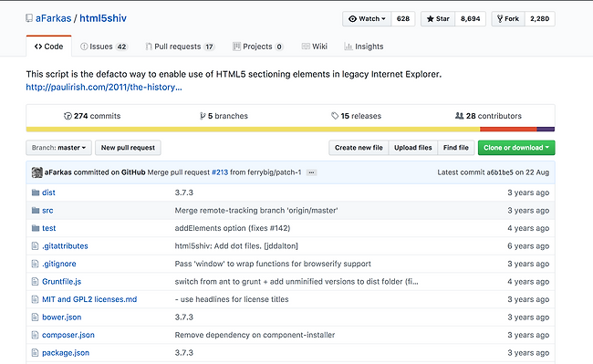The width and height of the screenshot is (593, 364).
Task: Open the test folder
Action: (48, 228)
